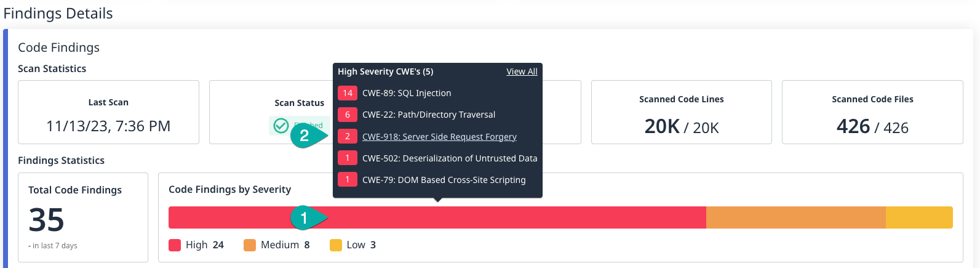
Task: Select CWE-89 SQL Injection entry
Action: point(407,93)
